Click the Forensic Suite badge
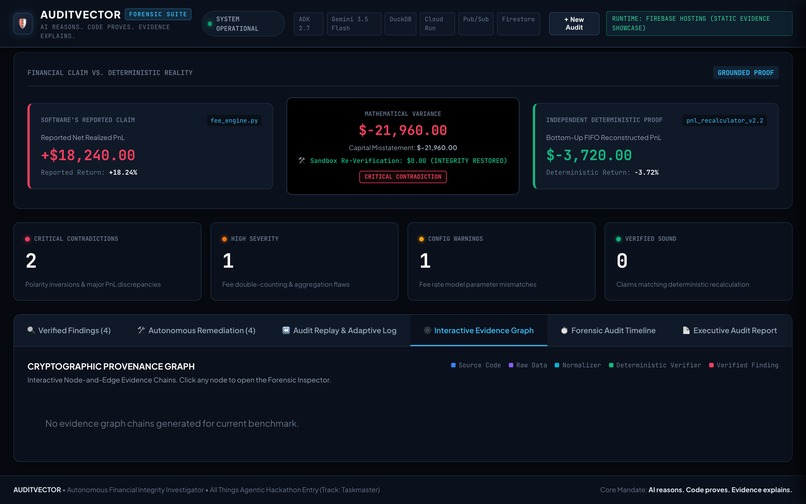Viewport: 806px width, 504px height. pyautogui.click(x=158, y=14)
